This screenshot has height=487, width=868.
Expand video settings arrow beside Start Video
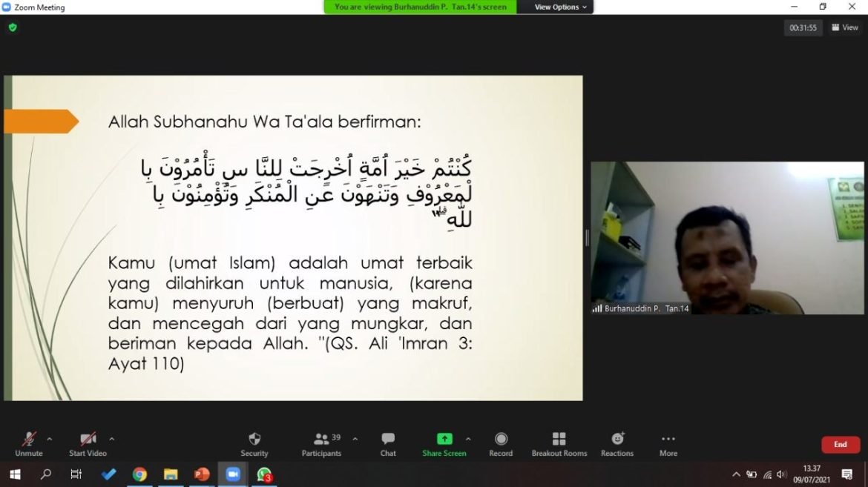[111, 439]
